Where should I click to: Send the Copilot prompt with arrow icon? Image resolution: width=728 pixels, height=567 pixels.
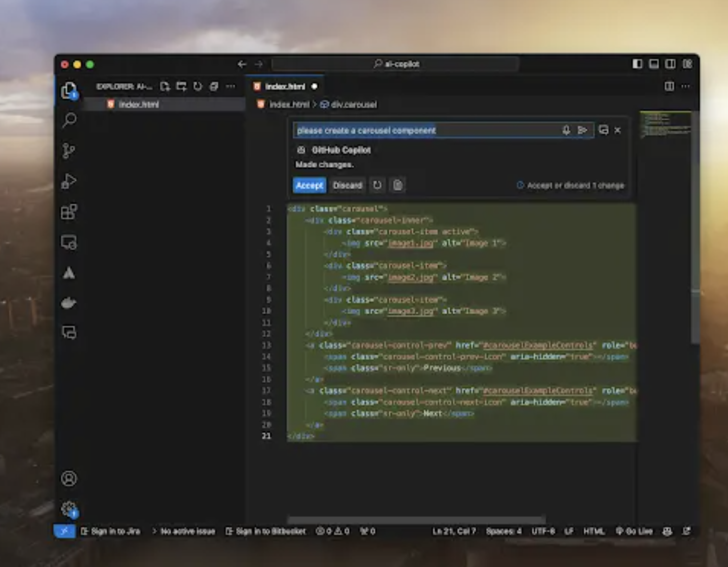pyautogui.click(x=582, y=130)
